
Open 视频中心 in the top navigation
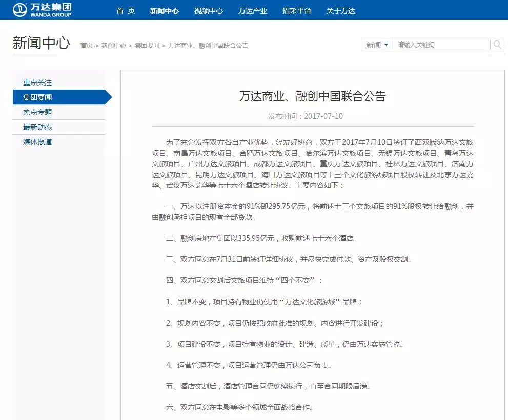[x=208, y=11]
